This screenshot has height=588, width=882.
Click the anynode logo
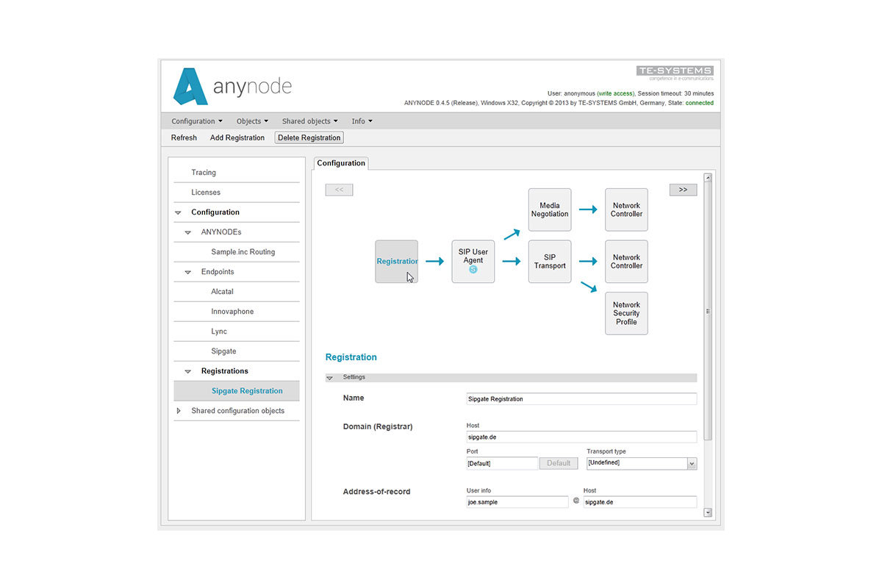tap(232, 87)
